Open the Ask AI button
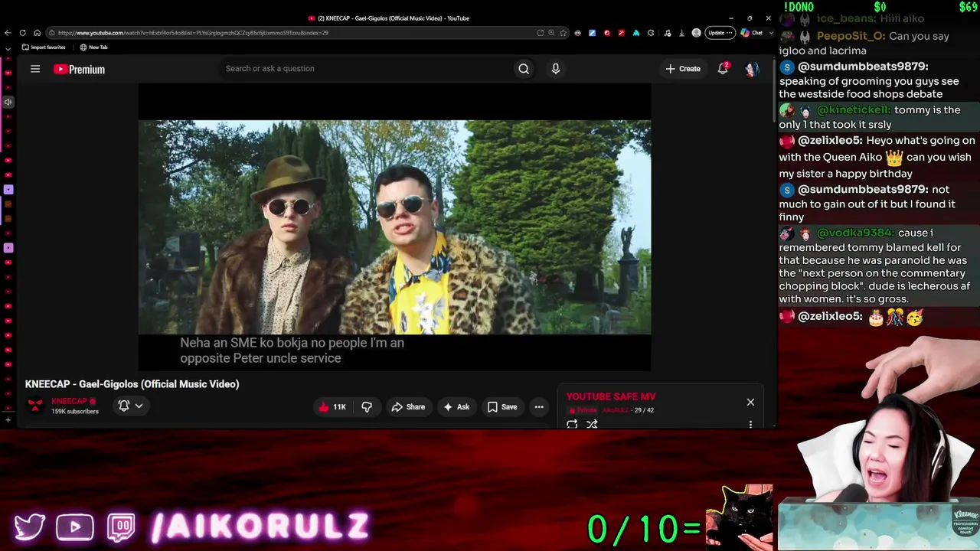 456,407
